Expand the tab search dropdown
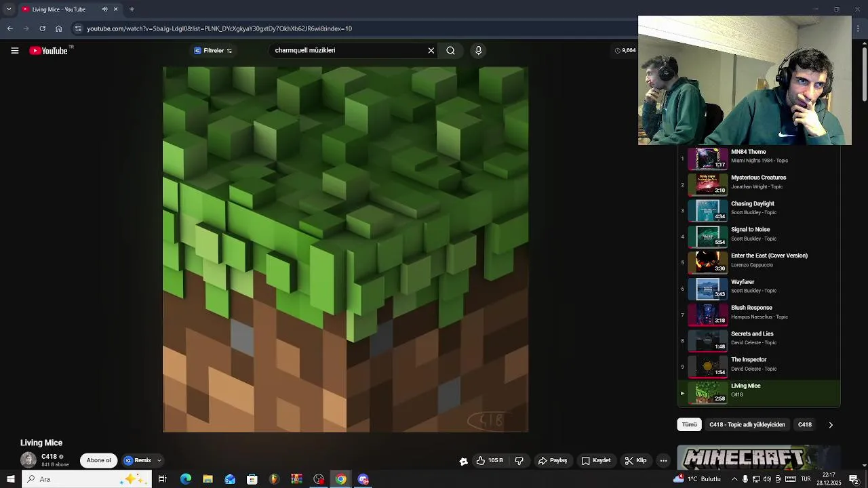The height and width of the screenshot is (488, 868). 9,9
